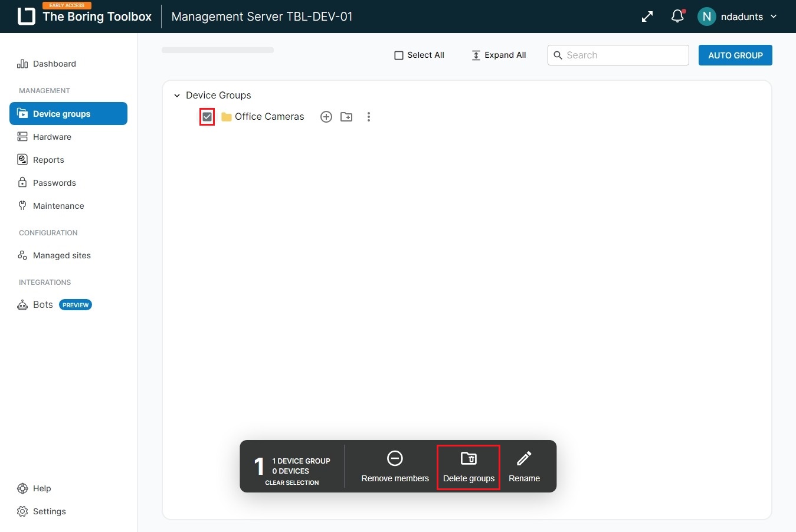Open the Settings menu item
796x532 pixels.
(49, 511)
